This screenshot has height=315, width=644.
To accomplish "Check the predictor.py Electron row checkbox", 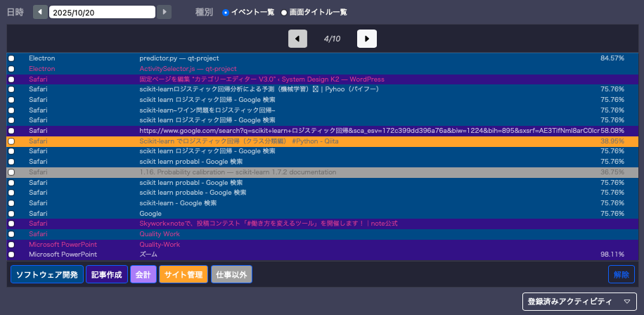I will tap(11, 58).
